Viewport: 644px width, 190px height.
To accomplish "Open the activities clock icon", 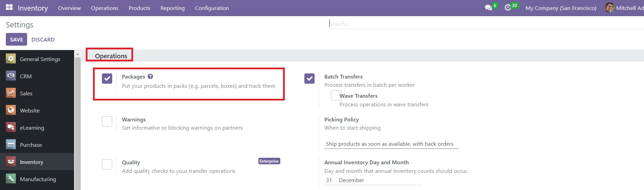I will tap(508, 8).
